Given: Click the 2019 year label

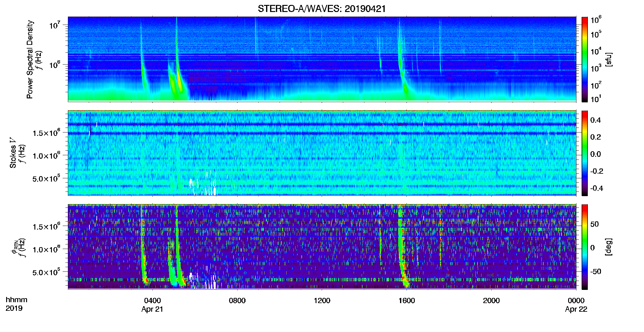Looking at the screenshot, I should (14, 308).
